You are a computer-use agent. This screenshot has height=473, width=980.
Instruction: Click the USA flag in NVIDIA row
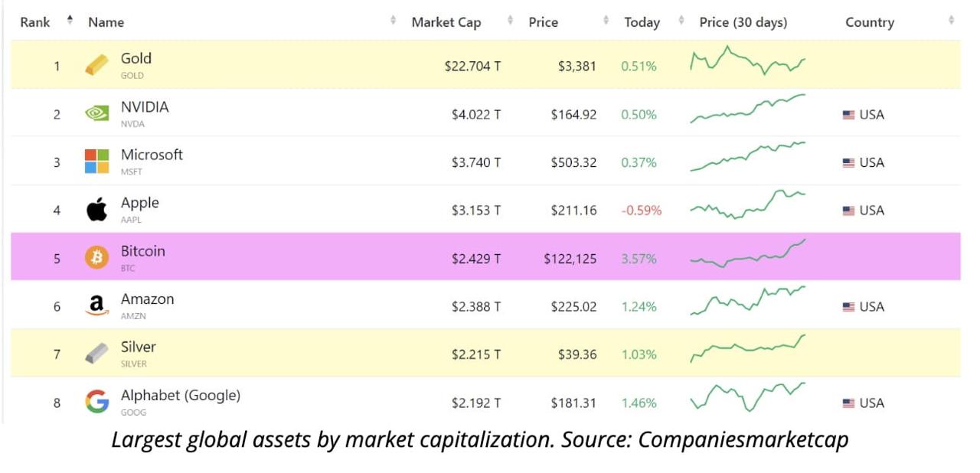tap(848, 115)
